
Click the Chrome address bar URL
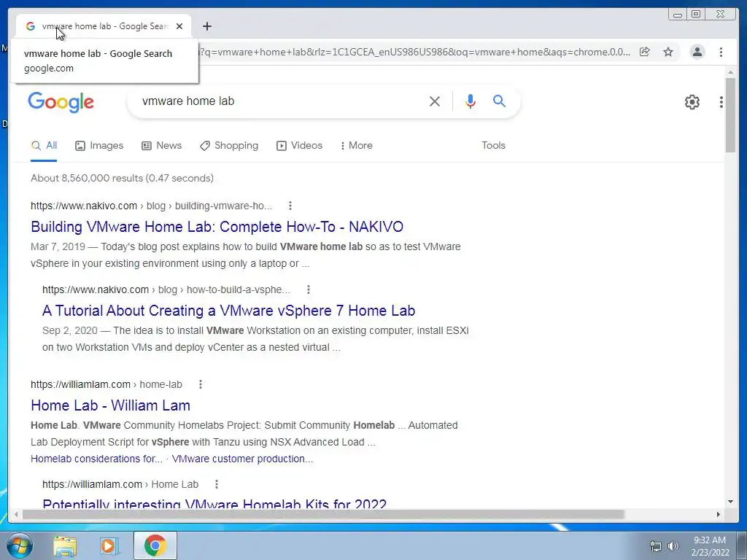tap(414, 52)
